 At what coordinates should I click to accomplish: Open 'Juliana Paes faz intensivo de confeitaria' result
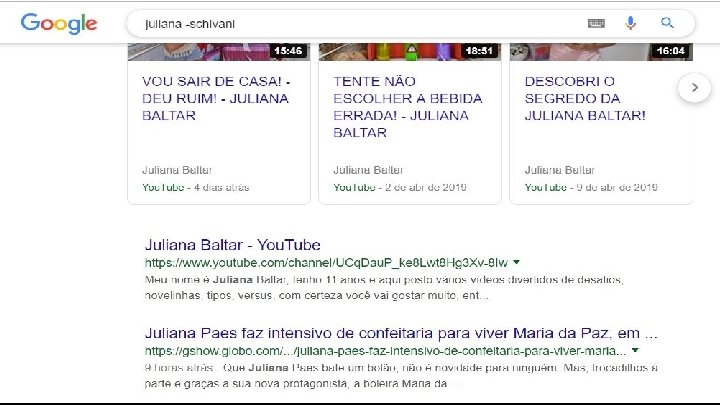point(401,333)
